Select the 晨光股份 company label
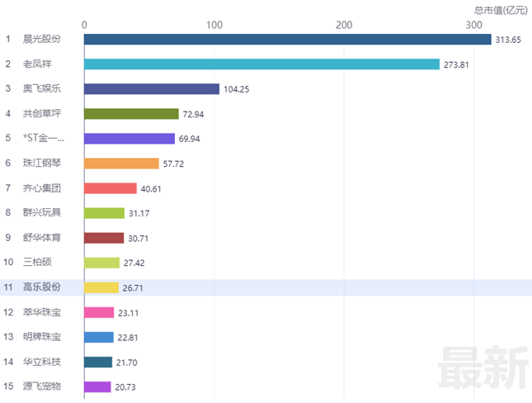Image resolution: width=532 pixels, height=403 pixels. click(x=42, y=39)
